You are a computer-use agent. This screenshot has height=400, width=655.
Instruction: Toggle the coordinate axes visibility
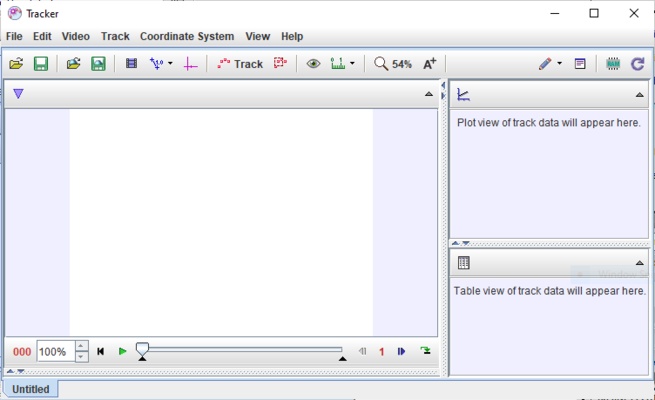tap(190, 64)
